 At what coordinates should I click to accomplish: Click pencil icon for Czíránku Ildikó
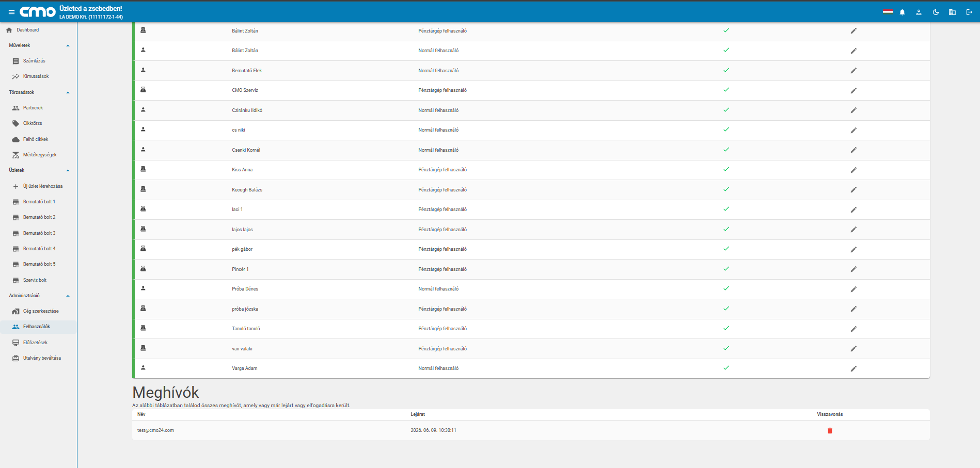(853, 110)
